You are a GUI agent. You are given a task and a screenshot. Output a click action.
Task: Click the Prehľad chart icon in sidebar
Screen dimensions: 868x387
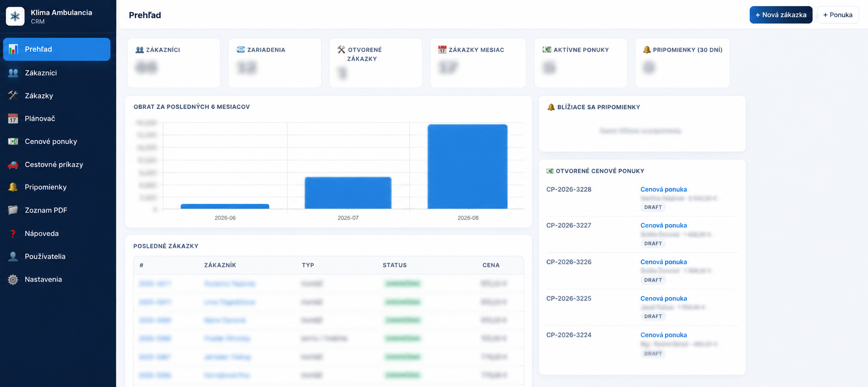pyautogui.click(x=13, y=49)
